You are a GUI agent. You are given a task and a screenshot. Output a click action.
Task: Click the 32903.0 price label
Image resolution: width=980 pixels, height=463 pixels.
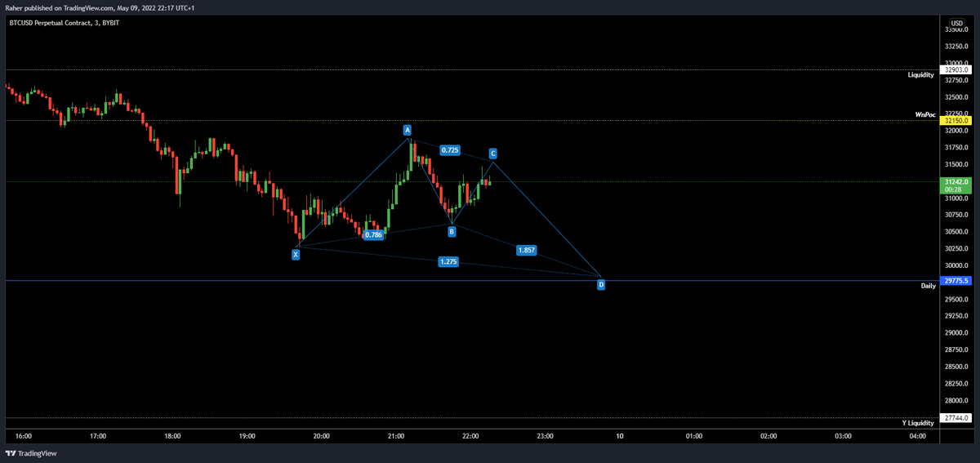point(955,70)
